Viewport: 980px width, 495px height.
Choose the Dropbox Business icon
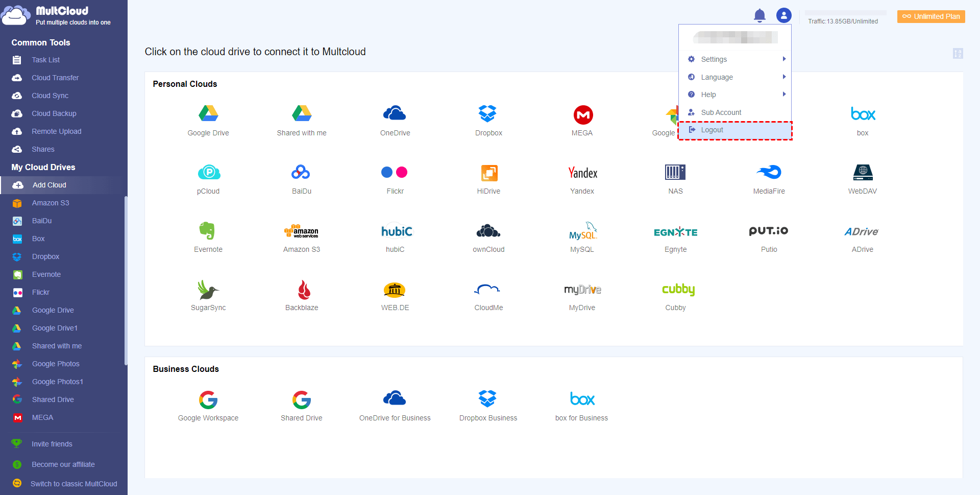tap(488, 398)
